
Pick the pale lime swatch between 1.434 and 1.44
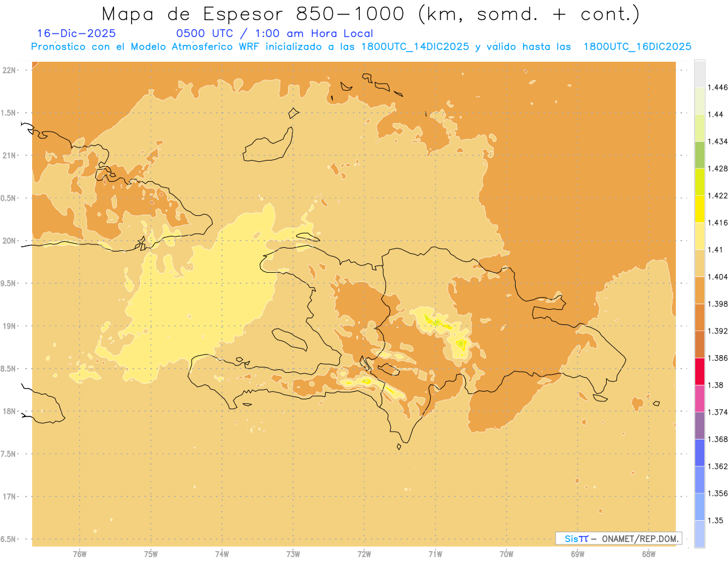(699, 127)
